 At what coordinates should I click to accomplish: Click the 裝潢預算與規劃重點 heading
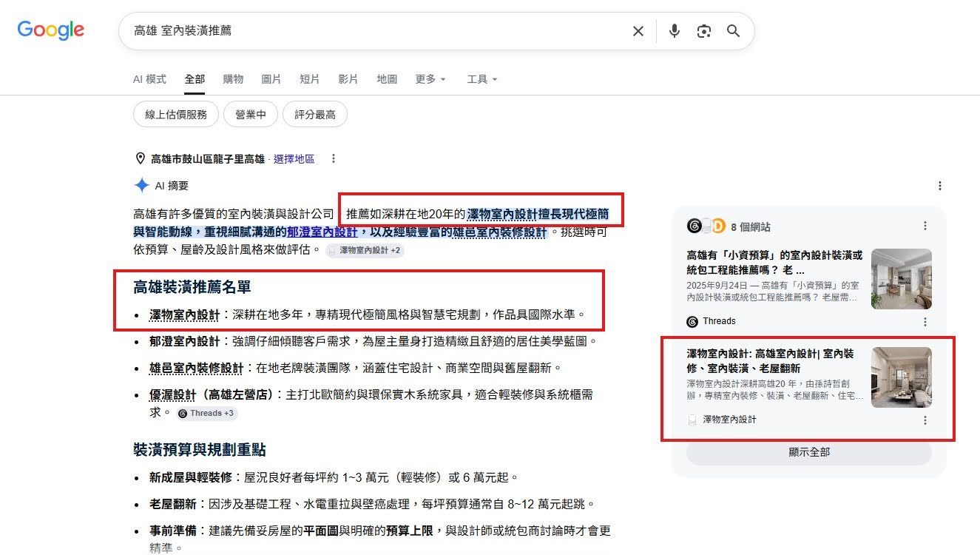tap(200, 450)
